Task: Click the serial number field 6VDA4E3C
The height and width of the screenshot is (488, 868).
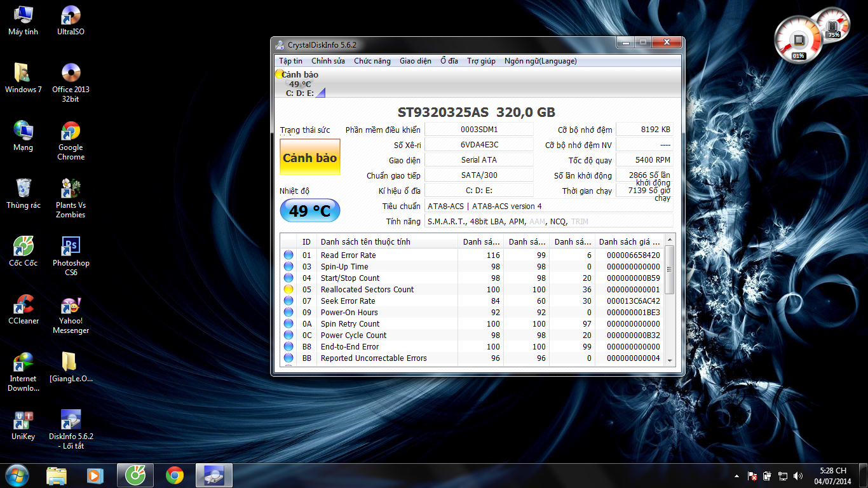Action: point(479,145)
